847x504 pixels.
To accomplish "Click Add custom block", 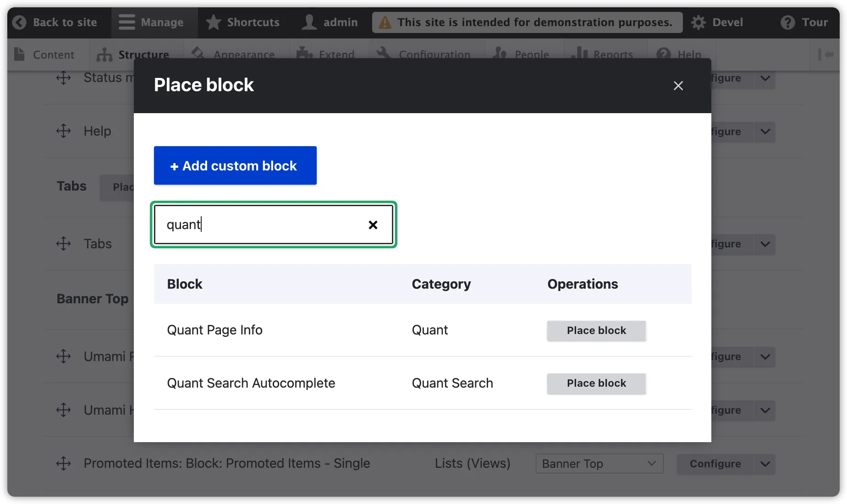I will click(x=235, y=165).
